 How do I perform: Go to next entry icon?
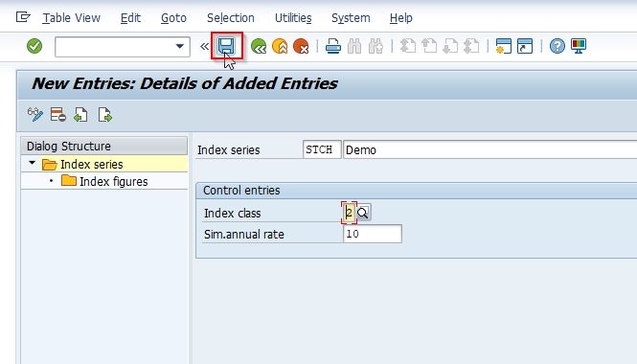104,115
